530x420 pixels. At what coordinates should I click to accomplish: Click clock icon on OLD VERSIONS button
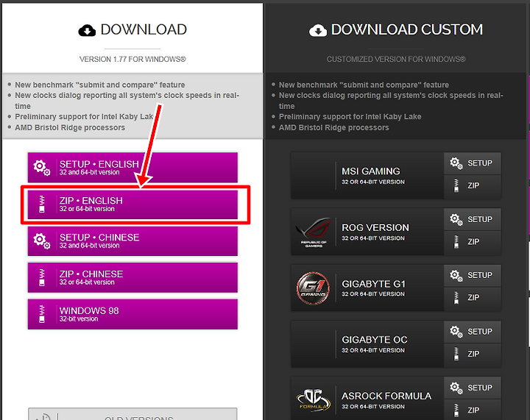(x=43, y=416)
